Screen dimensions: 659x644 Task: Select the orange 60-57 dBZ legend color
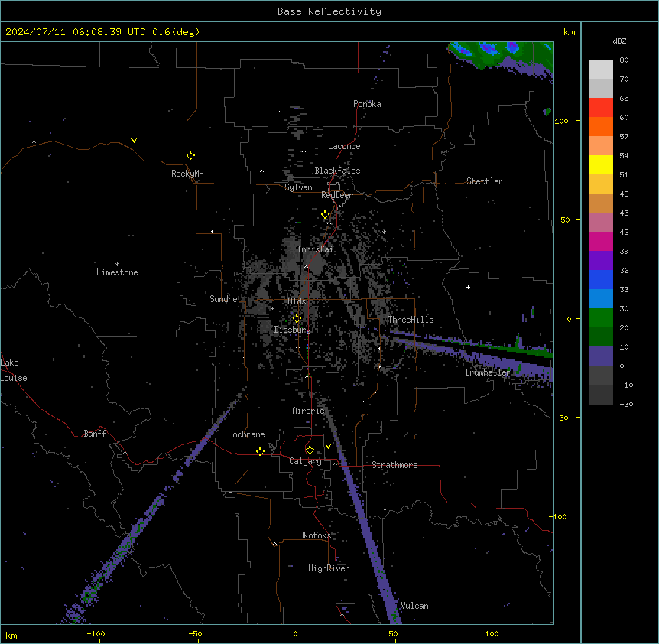[601, 126]
